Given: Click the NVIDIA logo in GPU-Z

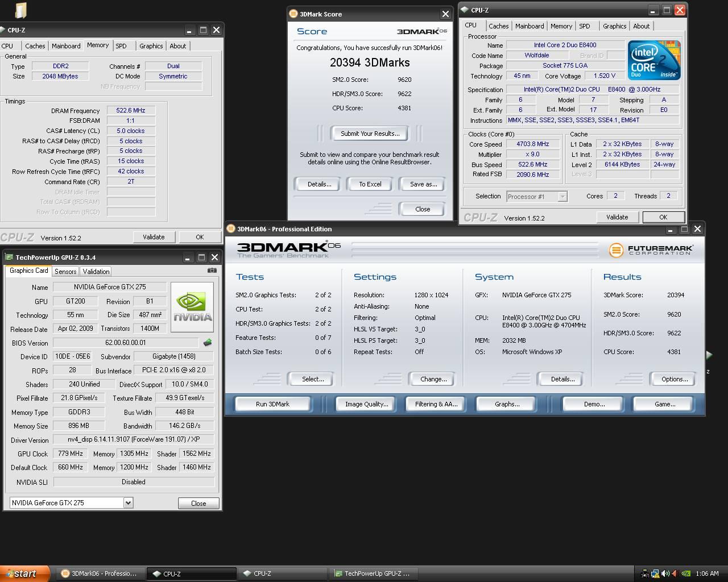Looking at the screenshot, I should point(192,307).
